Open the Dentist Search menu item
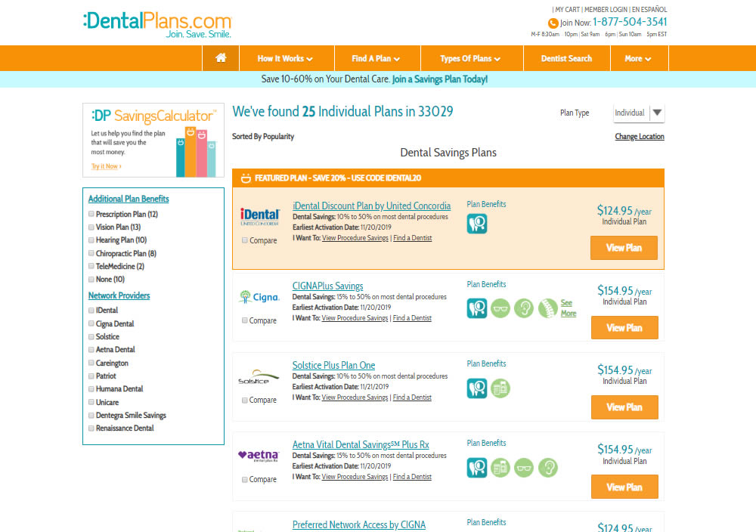This screenshot has width=756, height=532. click(x=566, y=58)
